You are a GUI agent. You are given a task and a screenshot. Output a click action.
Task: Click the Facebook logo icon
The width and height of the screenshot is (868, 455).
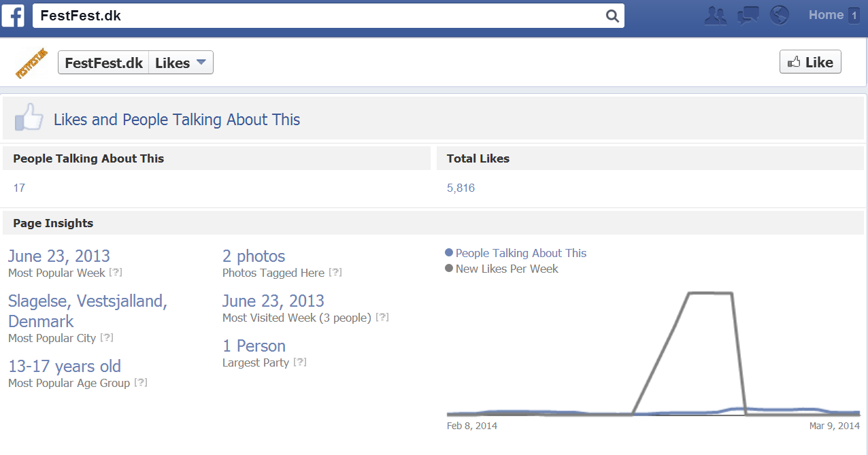tap(14, 15)
